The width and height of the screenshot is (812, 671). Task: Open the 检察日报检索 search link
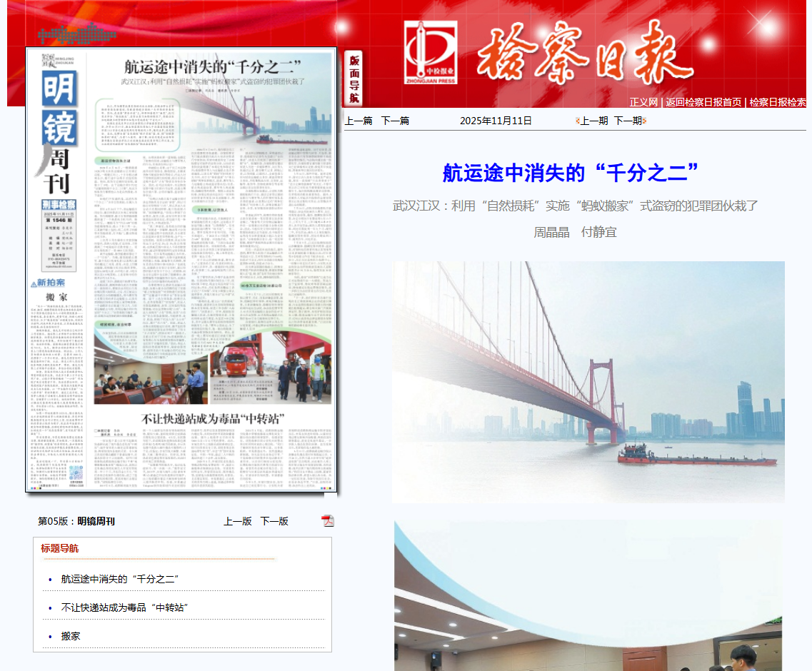[x=777, y=103]
